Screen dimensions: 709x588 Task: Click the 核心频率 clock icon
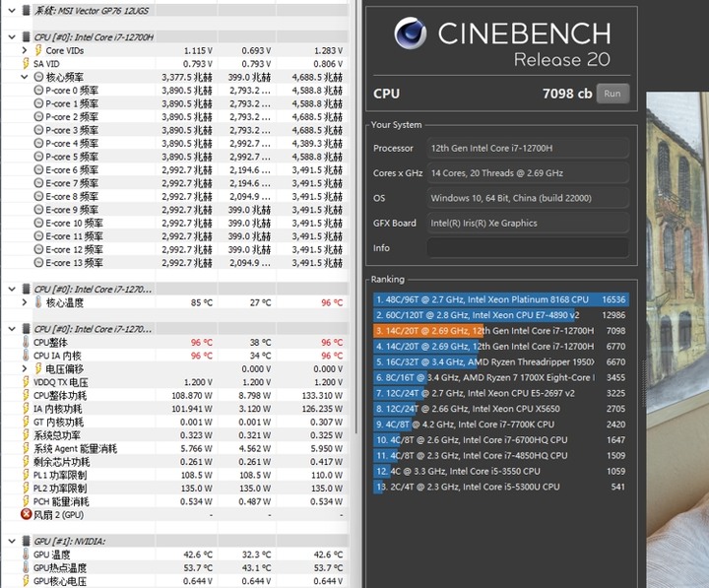(x=38, y=77)
